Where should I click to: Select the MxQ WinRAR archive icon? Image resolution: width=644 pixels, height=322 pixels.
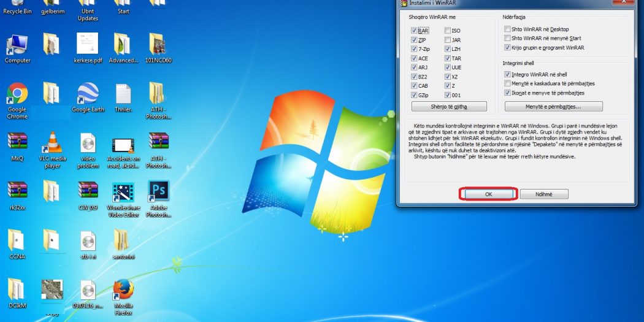point(17,147)
